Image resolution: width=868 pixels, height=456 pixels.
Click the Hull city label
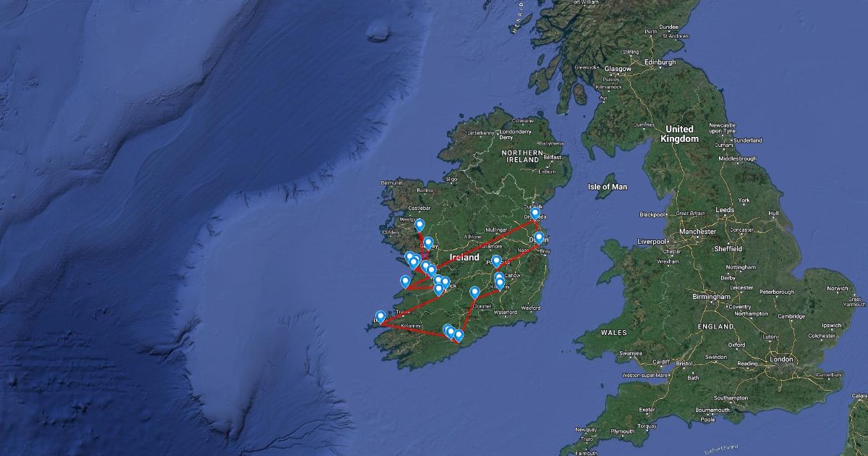[774, 214]
